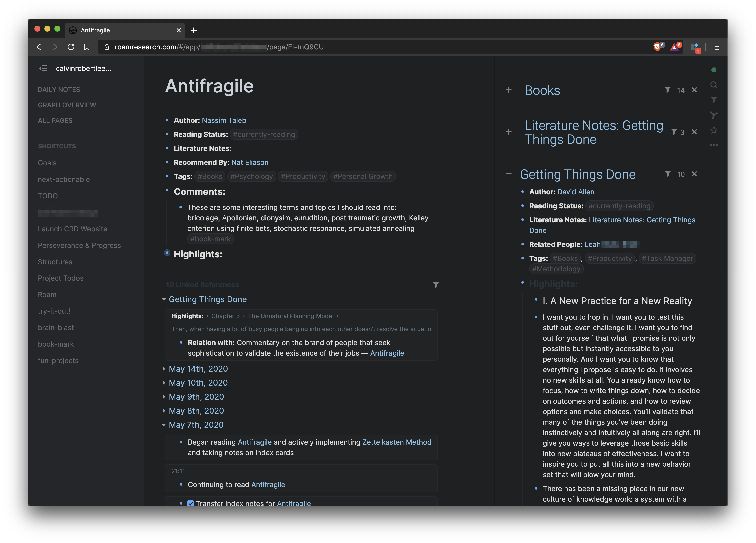Open the search magnifier icon
The width and height of the screenshot is (756, 543).
coord(714,85)
